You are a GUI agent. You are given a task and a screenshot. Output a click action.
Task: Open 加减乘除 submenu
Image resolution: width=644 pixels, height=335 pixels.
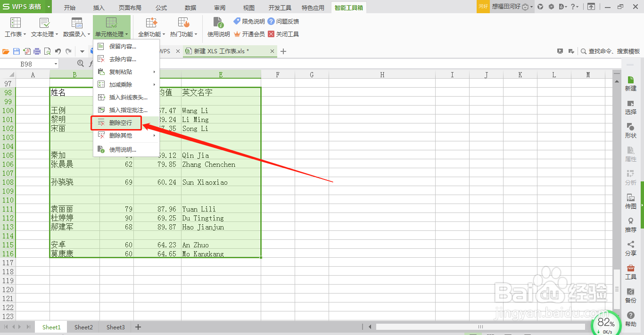pyautogui.click(x=126, y=84)
